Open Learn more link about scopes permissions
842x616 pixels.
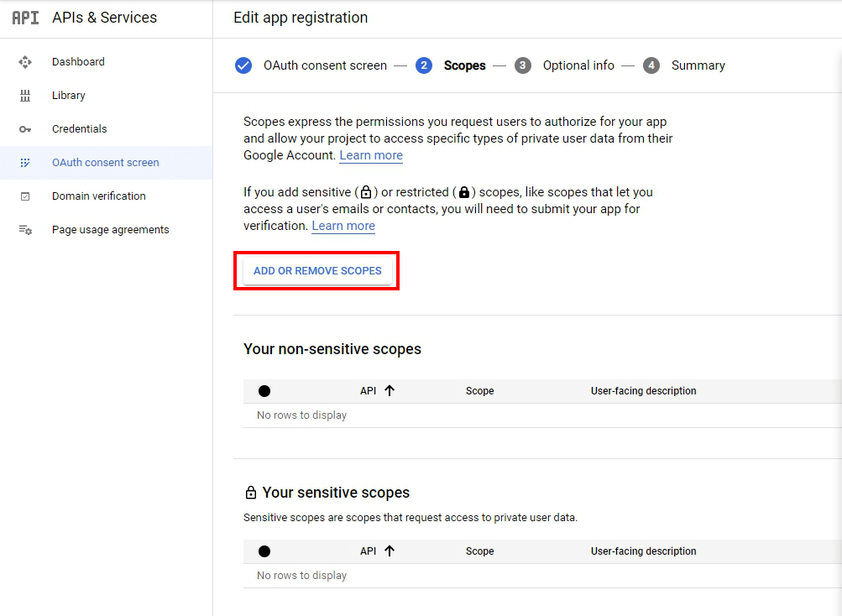tap(371, 155)
